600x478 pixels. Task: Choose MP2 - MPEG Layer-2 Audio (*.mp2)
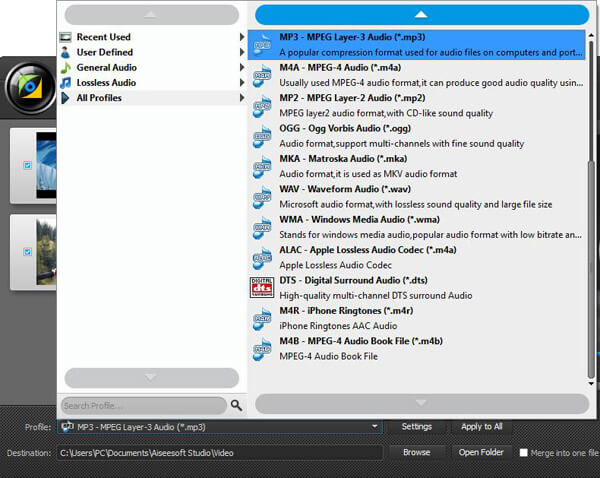pos(417,106)
